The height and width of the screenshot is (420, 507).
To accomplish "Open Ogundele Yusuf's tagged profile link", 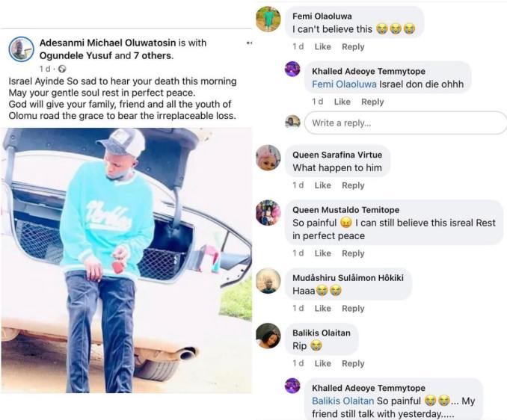I will tap(76, 55).
